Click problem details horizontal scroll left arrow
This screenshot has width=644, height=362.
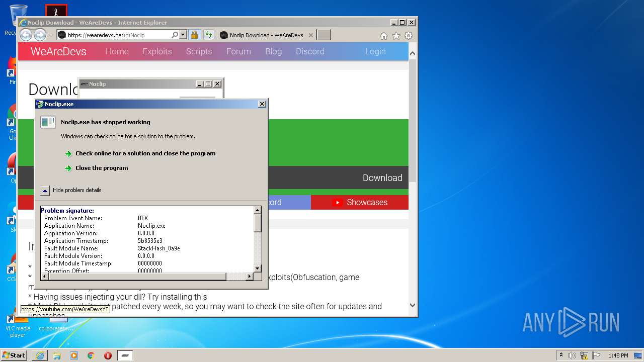click(45, 277)
